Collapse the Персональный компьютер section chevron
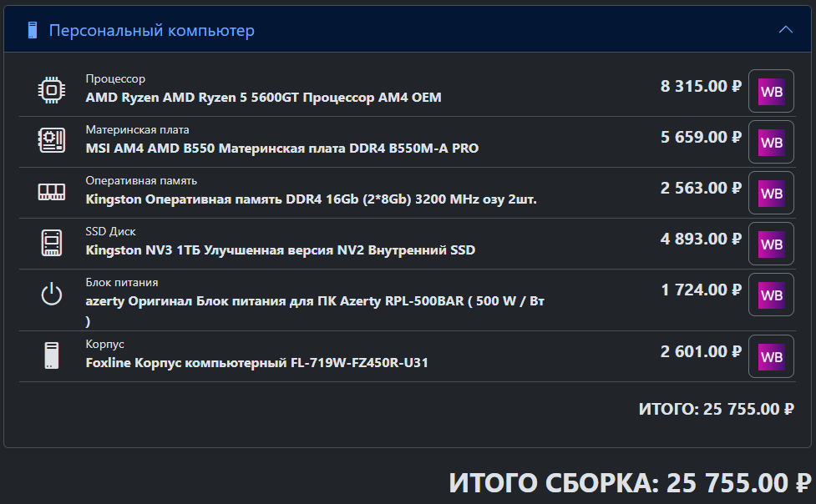 (785, 30)
